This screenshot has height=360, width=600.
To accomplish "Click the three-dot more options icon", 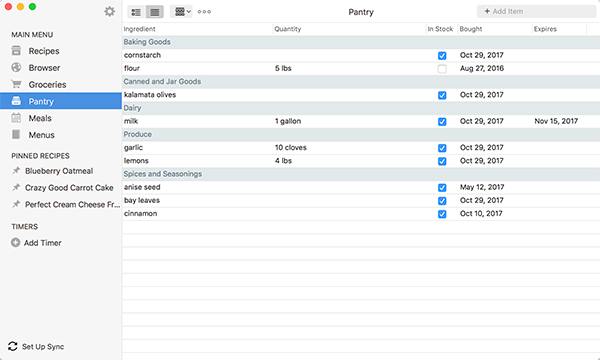I will (x=204, y=11).
